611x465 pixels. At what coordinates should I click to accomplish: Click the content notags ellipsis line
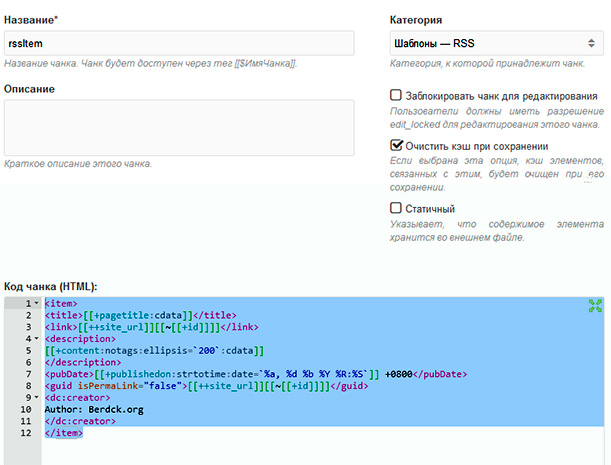[154, 351]
